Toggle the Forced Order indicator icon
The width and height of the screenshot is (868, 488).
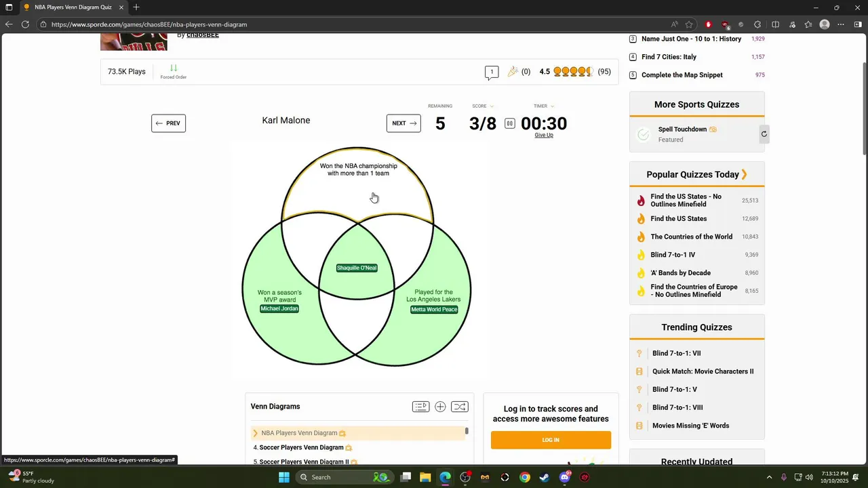tap(174, 68)
